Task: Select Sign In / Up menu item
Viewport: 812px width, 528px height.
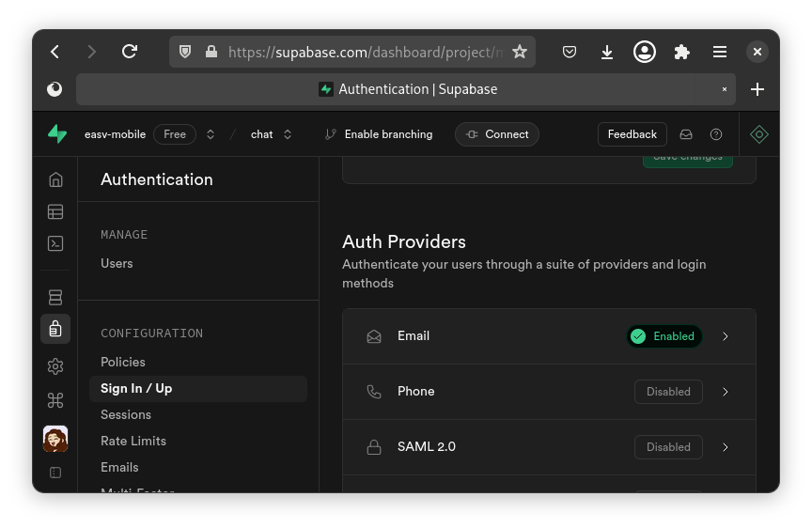Action: (198, 389)
